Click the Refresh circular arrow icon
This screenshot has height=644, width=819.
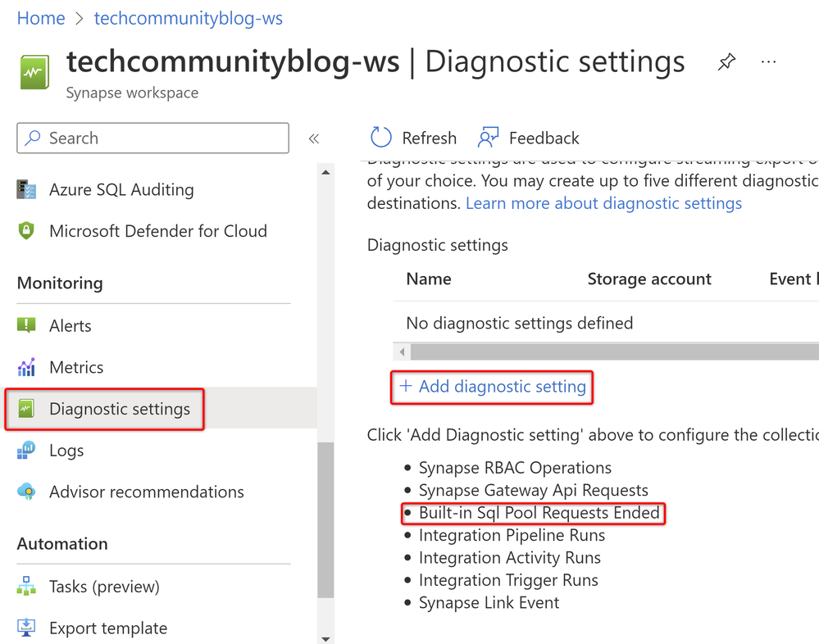click(x=380, y=138)
